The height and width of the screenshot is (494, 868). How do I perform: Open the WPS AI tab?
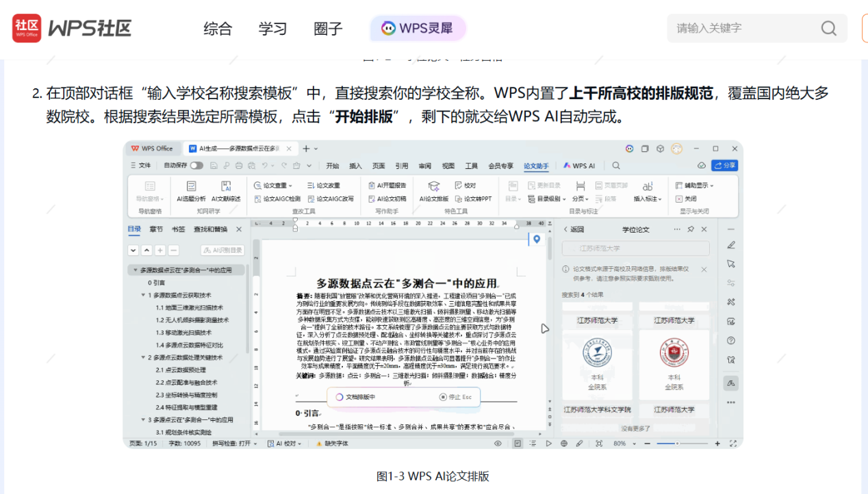click(x=579, y=166)
